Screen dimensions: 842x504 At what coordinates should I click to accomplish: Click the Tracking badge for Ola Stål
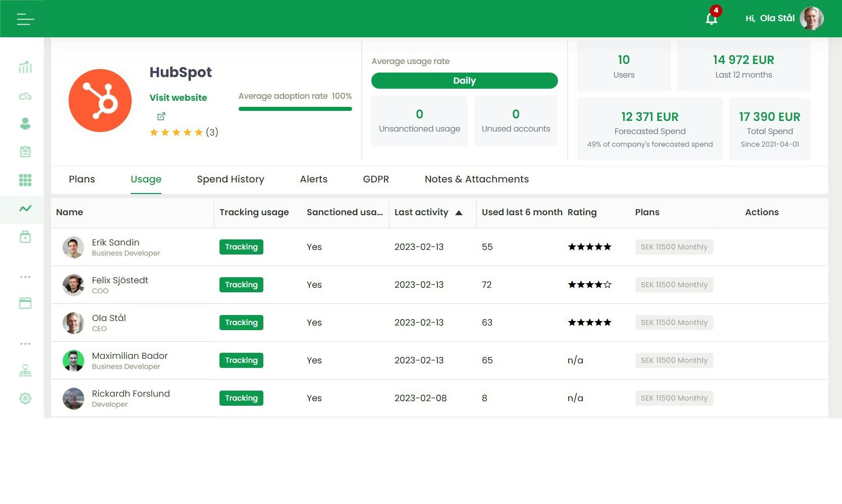(241, 323)
